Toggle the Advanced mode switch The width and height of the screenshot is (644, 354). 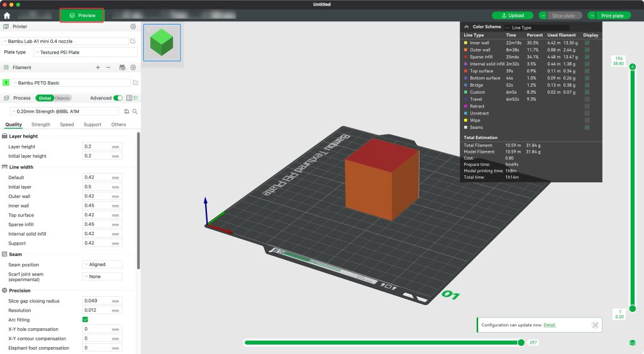point(118,98)
